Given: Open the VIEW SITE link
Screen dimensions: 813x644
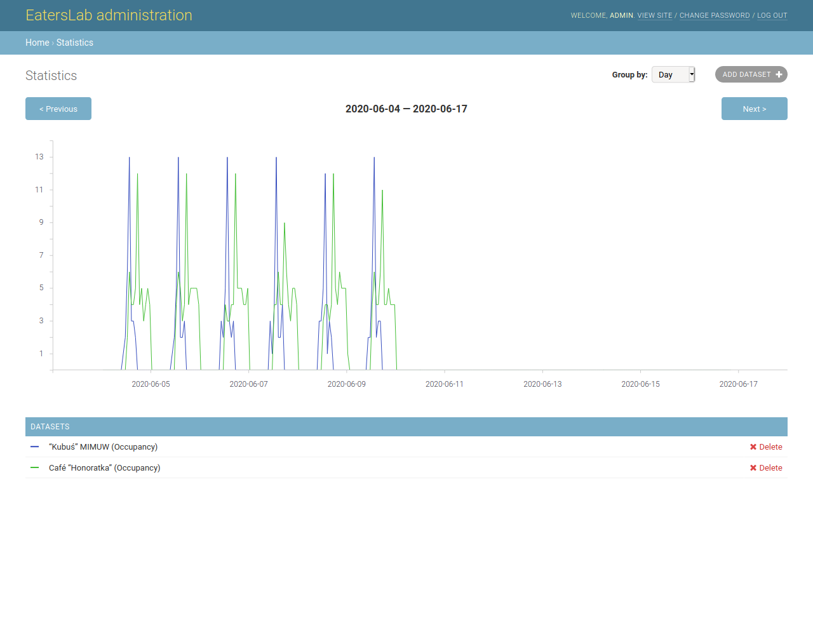Looking at the screenshot, I should 655,15.
